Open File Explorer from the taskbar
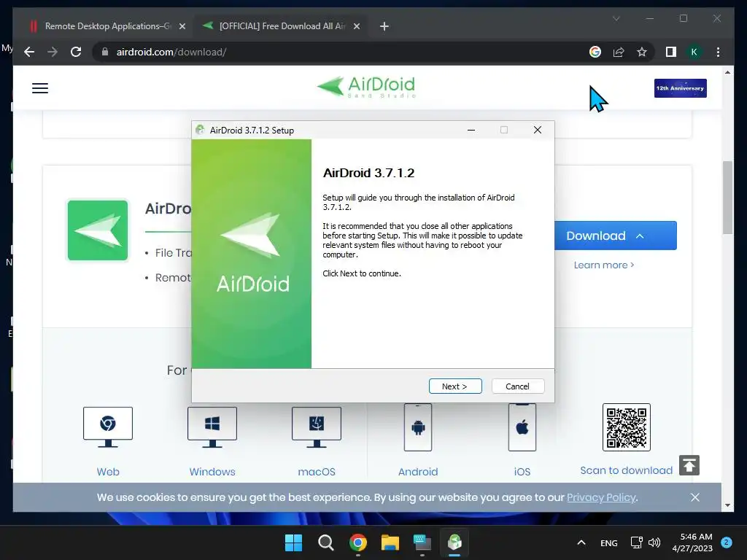The image size is (747, 560). tap(390, 542)
